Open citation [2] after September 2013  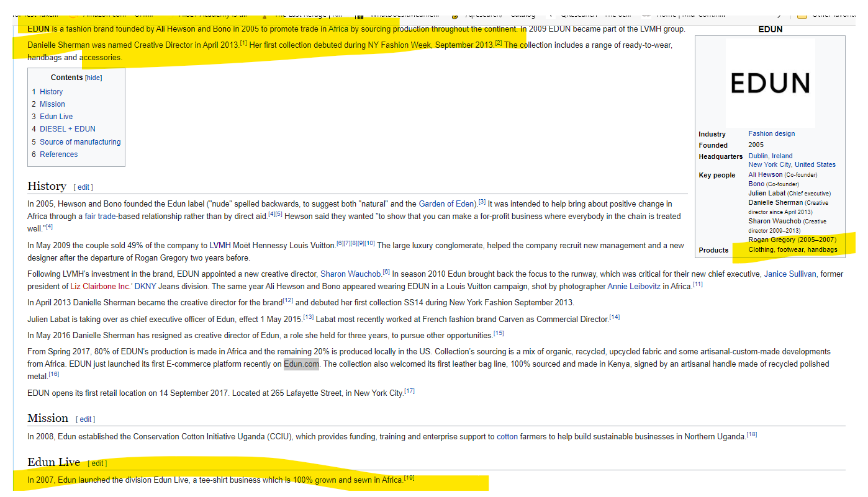coord(499,43)
